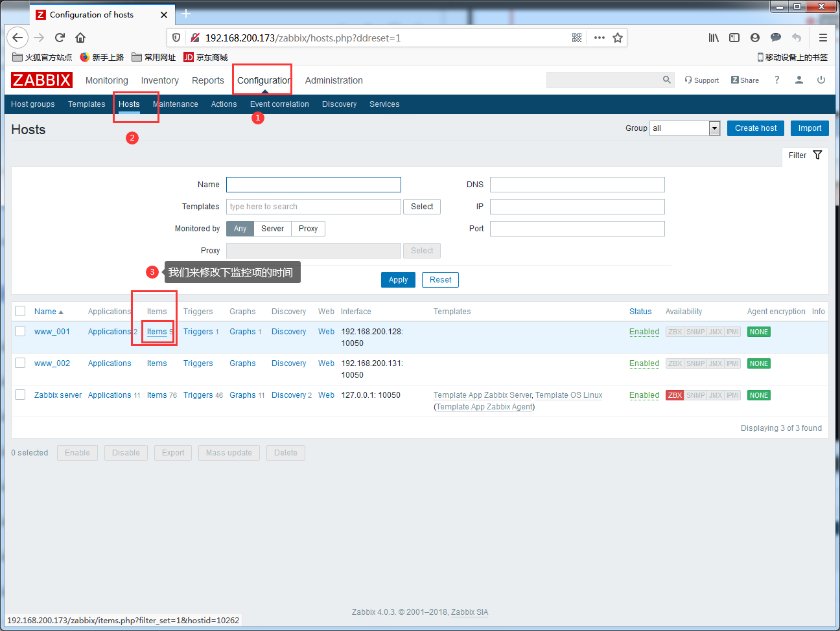Open the Firefox account icon

(755, 38)
